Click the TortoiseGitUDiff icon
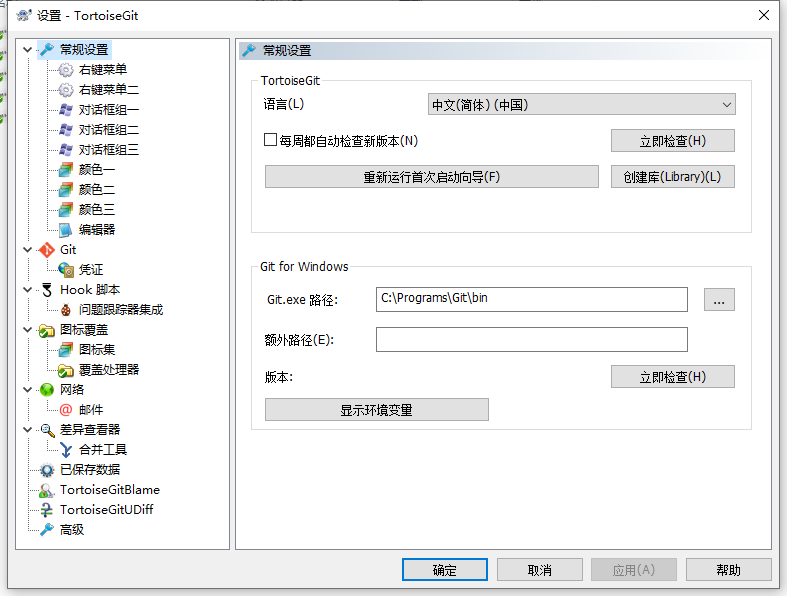The height and width of the screenshot is (596, 787). tap(47, 510)
